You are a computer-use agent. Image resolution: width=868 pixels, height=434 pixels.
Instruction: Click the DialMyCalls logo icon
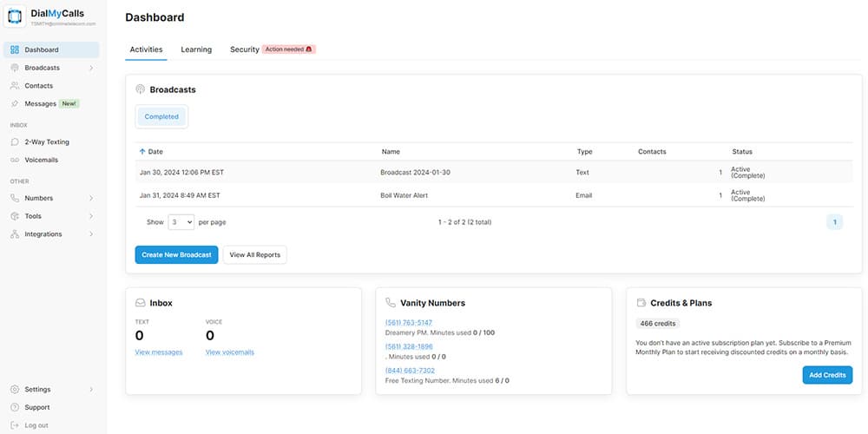[x=16, y=19]
